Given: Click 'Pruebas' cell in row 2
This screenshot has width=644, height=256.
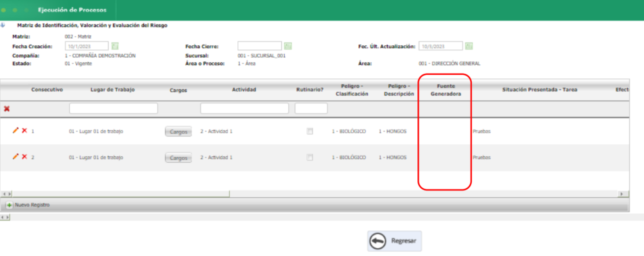Looking at the screenshot, I should [x=482, y=158].
